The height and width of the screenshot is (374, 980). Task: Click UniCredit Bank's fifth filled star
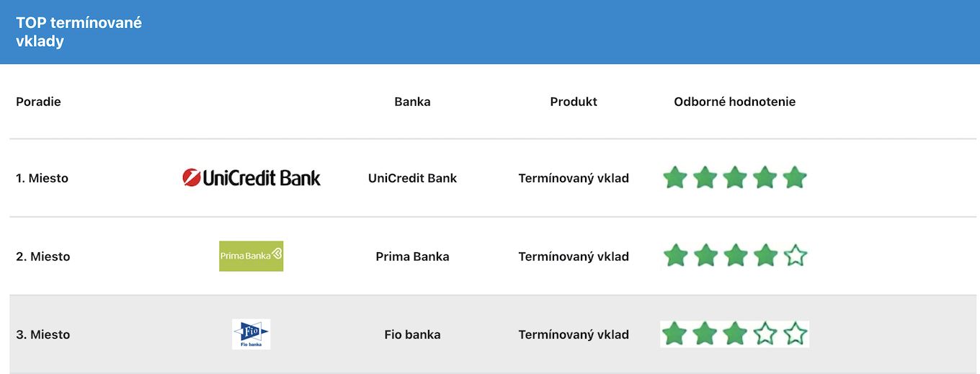794,177
